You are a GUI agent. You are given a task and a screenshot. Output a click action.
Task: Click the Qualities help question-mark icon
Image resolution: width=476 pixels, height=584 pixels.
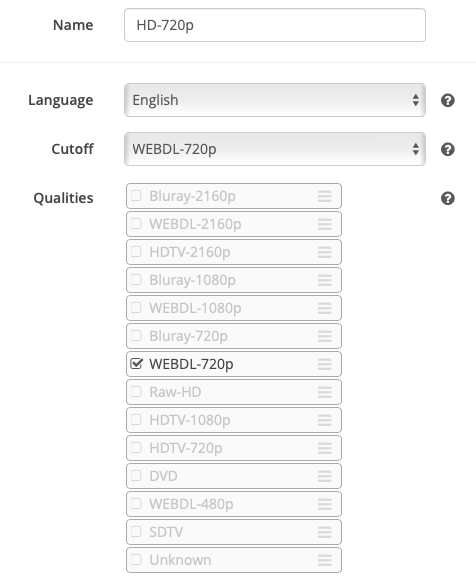coord(447,198)
